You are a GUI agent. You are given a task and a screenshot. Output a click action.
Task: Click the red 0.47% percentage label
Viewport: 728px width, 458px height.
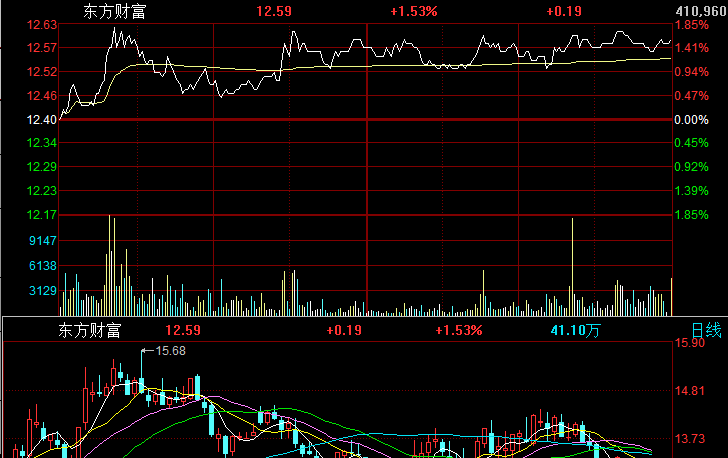coord(691,96)
